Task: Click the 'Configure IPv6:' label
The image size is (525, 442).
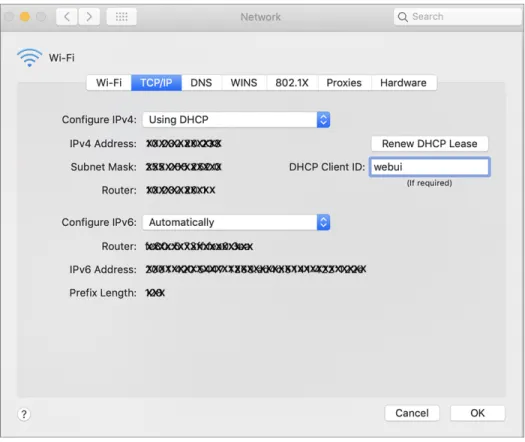Action: [99, 222]
